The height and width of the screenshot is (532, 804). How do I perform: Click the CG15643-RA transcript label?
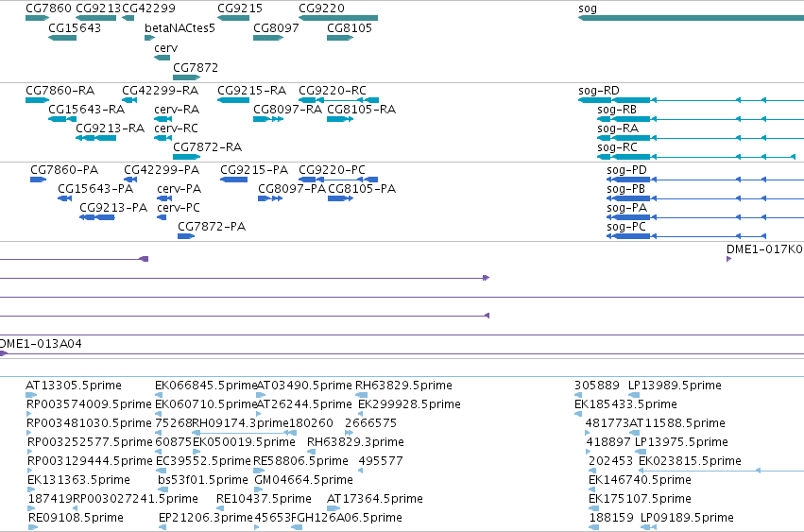tap(86, 110)
